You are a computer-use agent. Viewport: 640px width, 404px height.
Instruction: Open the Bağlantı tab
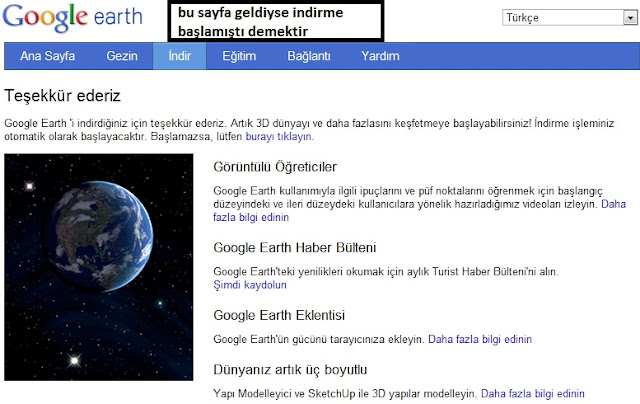tap(309, 56)
